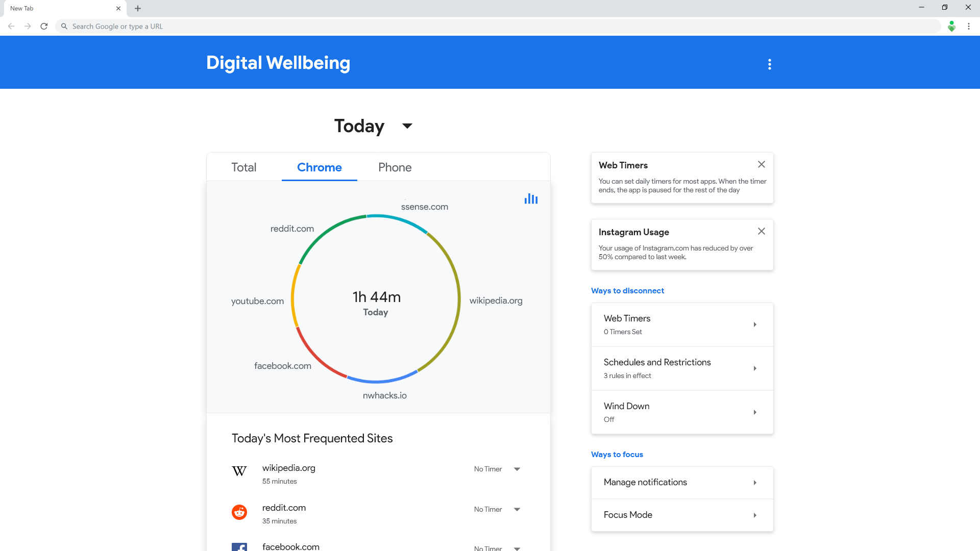This screenshot has height=551, width=980.
Task: Switch to the Phone tab
Action: click(395, 167)
